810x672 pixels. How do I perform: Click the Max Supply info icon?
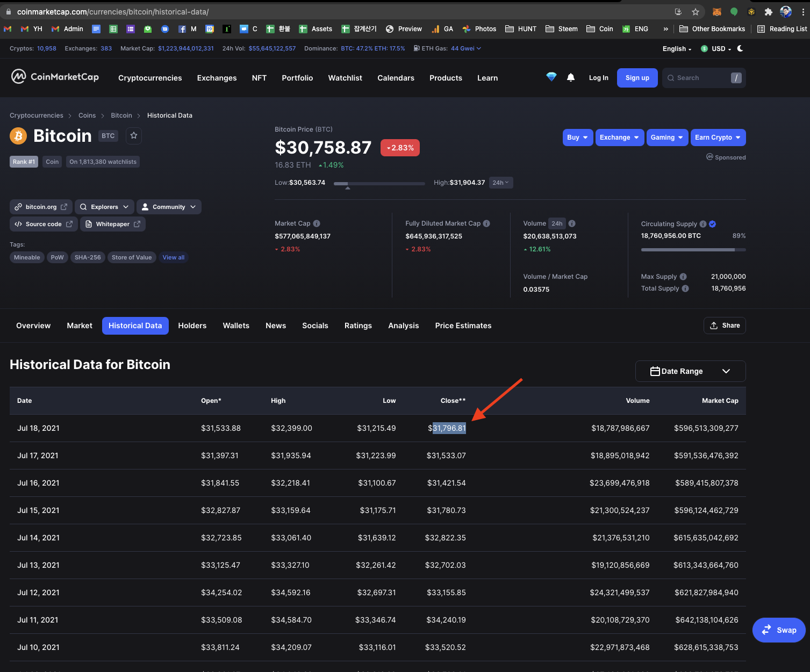683,277
